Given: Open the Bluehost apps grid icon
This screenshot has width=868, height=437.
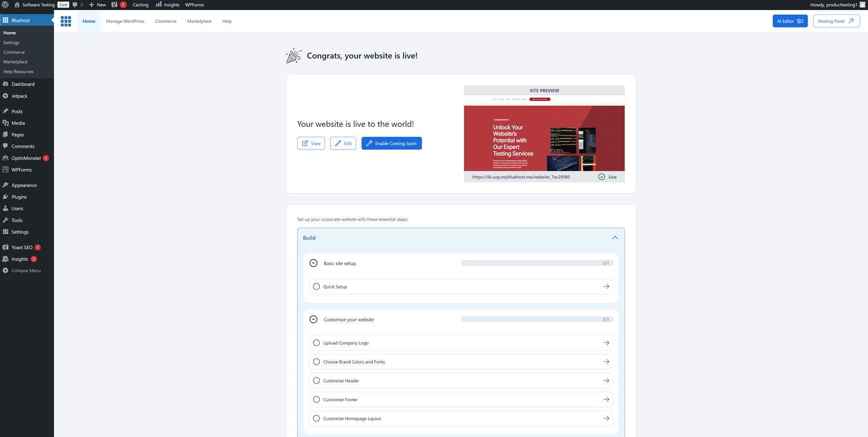Looking at the screenshot, I should click(x=66, y=21).
